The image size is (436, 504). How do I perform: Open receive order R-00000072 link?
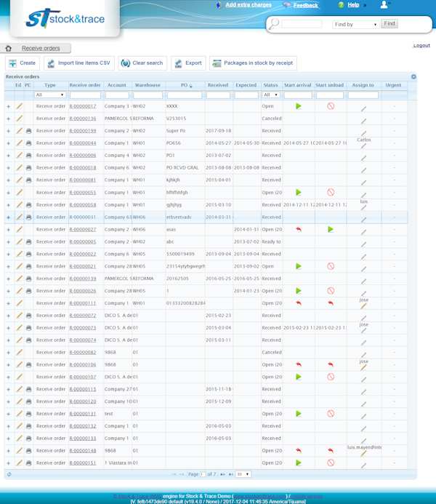pyautogui.click(x=83, y=316)
